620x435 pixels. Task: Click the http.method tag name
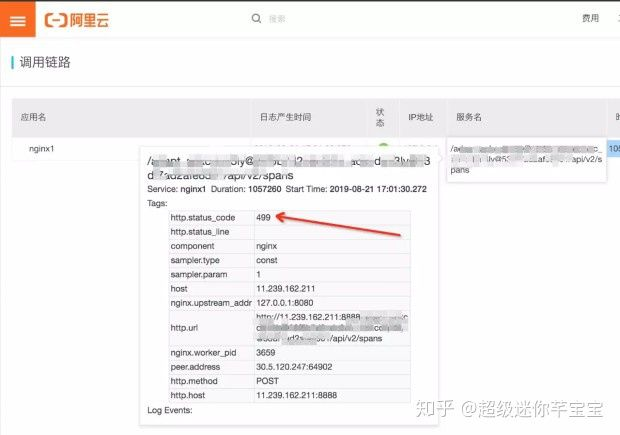tap(194, 381)
